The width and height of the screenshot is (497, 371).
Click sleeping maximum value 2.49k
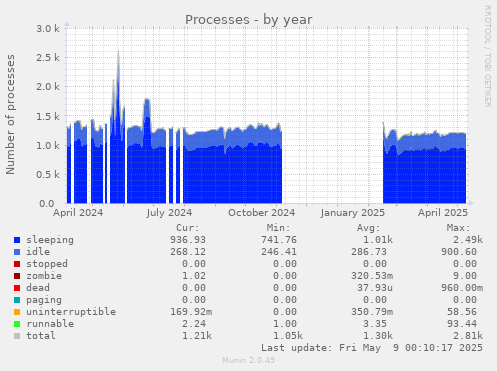[x=468, y=240]
